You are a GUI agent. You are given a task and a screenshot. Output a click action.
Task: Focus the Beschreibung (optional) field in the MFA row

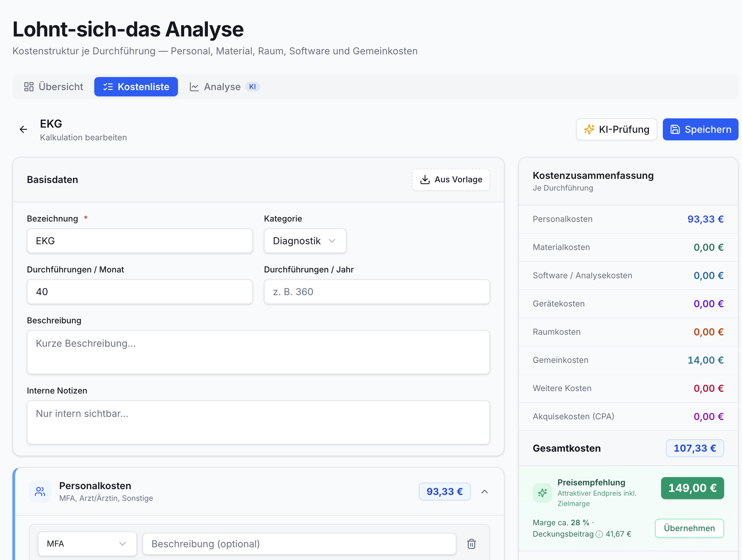click(299, 544)
